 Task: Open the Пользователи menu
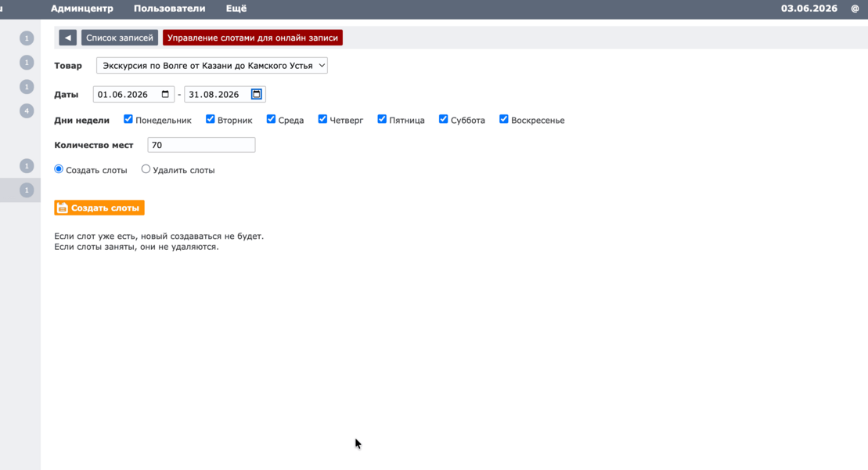coord(169,9)
